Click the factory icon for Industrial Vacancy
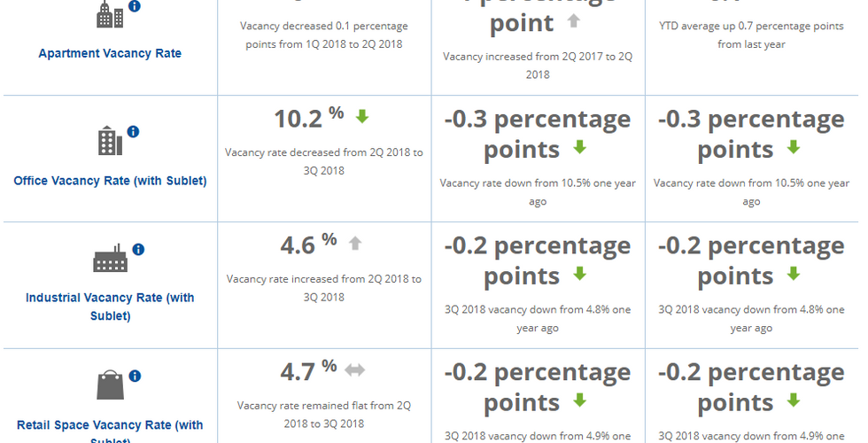The width and height of the screenshot is (868, 443). click(111, 259)
